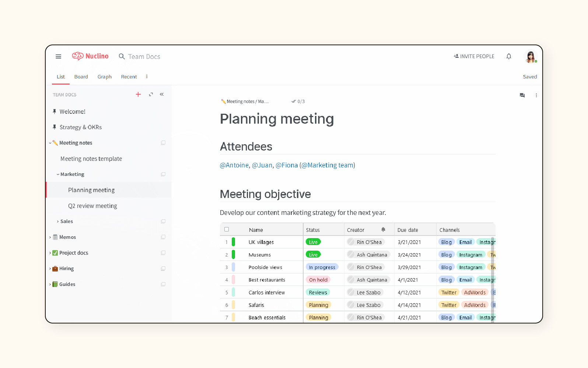Open the @Juan mention link

262,165
